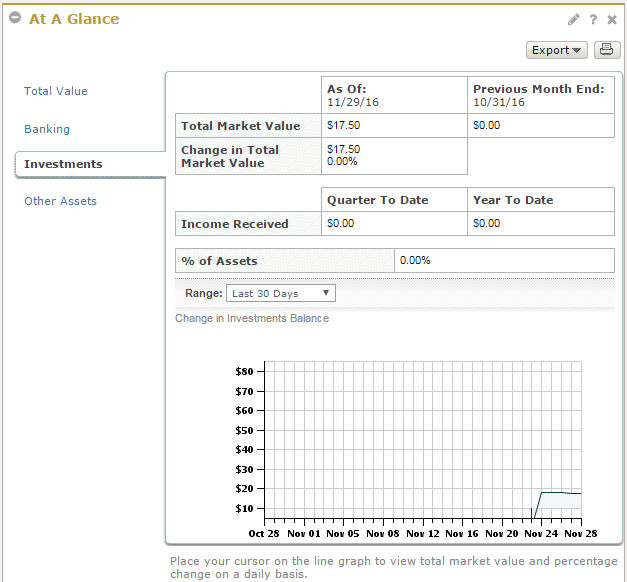This screenshot has height=582, width=627.
Task: Open the Export dropdown menu
Action: point(557,50)
